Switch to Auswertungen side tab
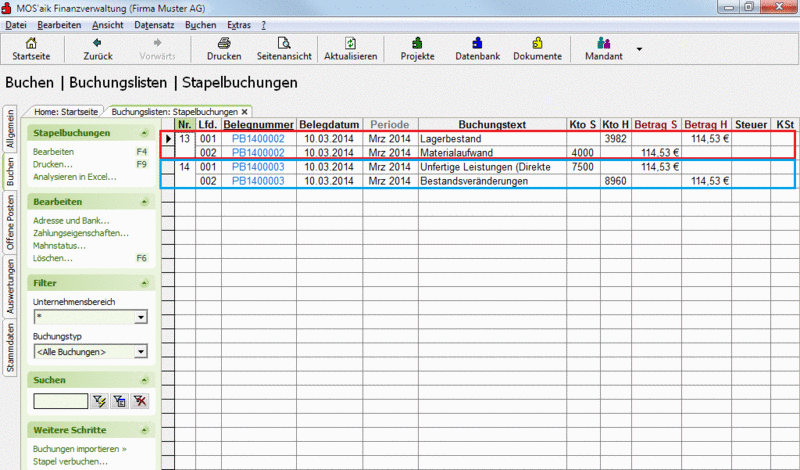 (10, 287)
